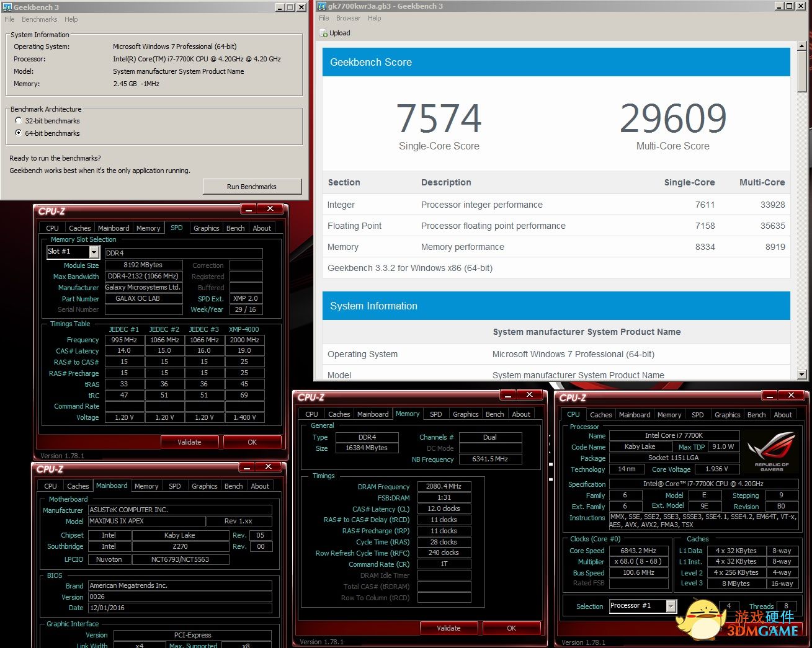Viewport: 812px width, 648px height.
Task: Click the Geekbench 3 title bar app icon
Action: coord(7,7)
